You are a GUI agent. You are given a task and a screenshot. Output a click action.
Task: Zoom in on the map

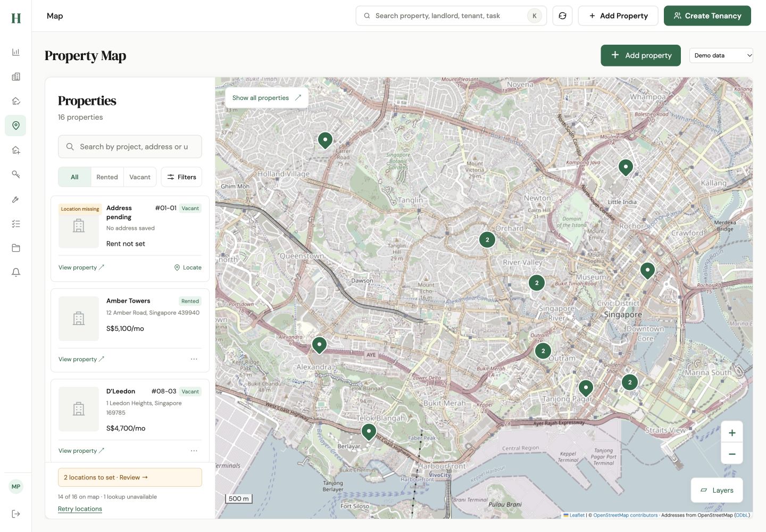(732, 433)
